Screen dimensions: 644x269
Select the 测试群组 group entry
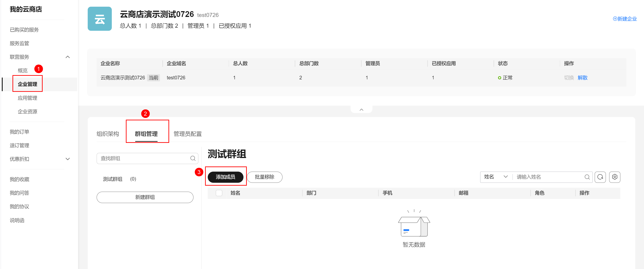click(113, 179)
